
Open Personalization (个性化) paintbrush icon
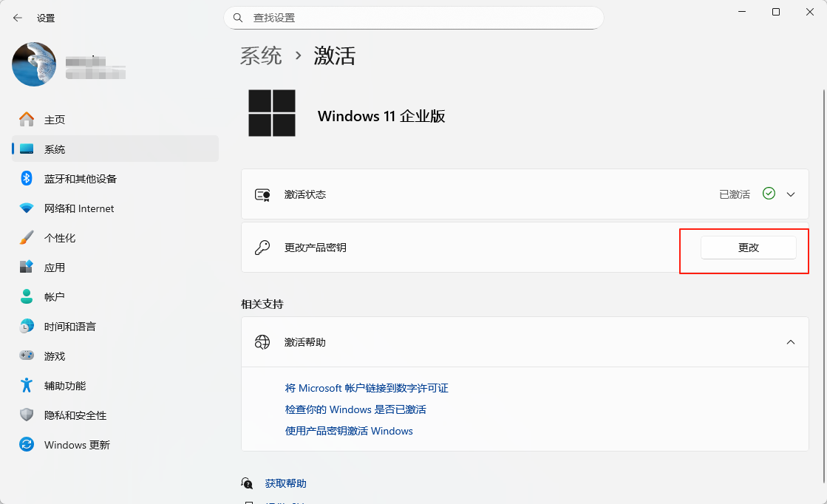click(x=27, y=238)
